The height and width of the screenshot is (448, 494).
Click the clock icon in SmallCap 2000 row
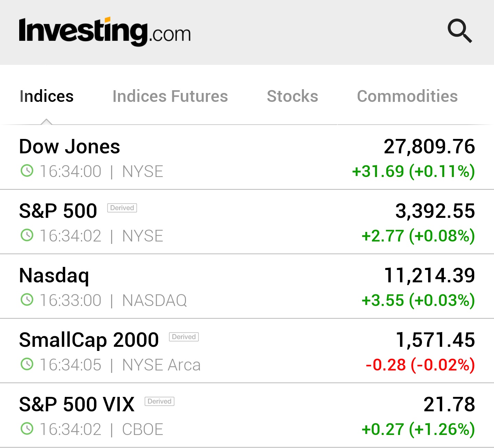click(x=27, y=364)
